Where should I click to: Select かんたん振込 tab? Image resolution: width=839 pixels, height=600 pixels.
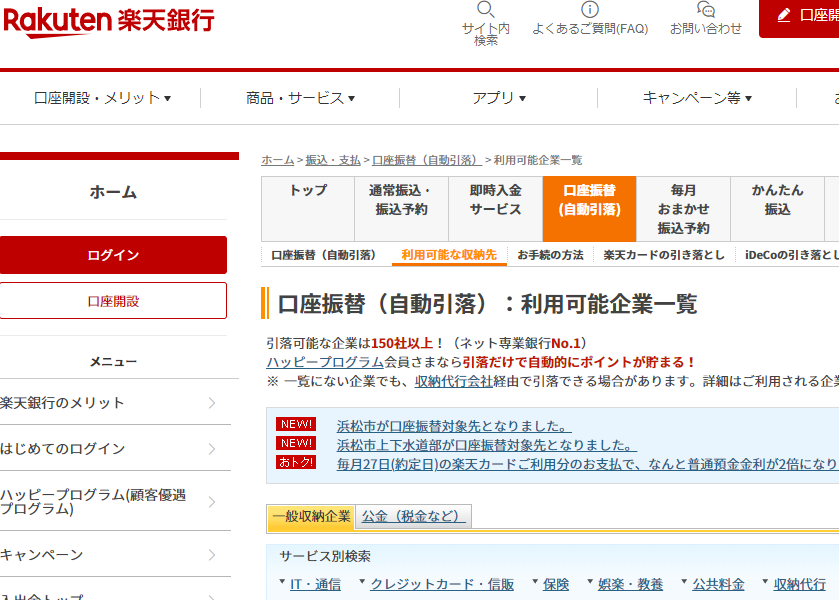[x=777, y=209]
